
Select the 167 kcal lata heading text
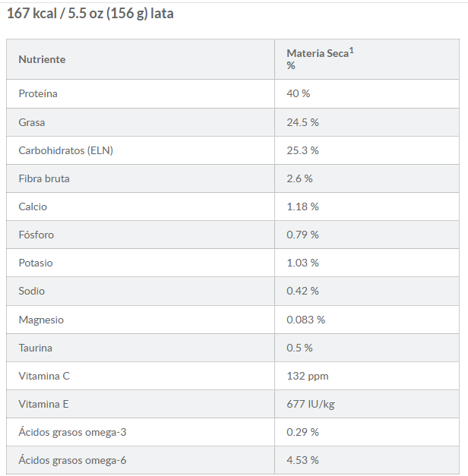(x=90, y=14)
